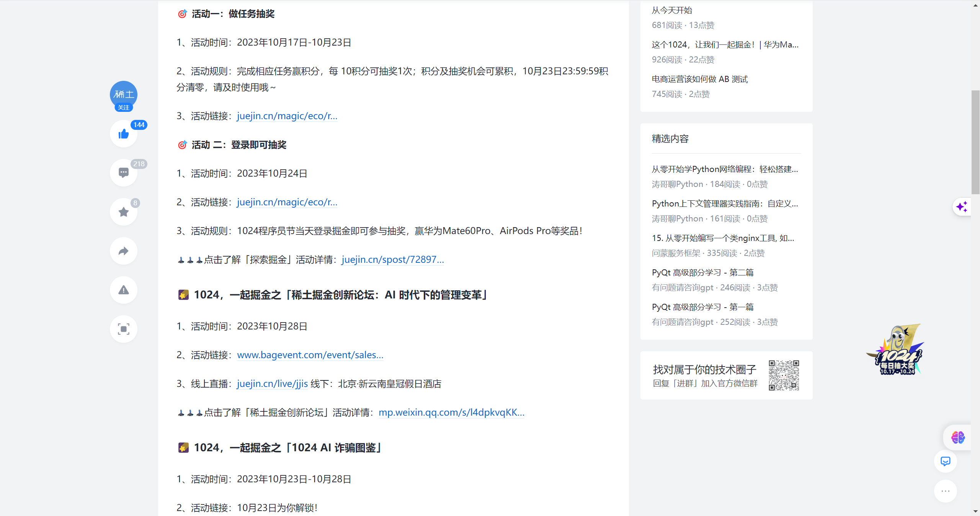Open the feedback chat bubble icon
This screenshot has height=516, width=980.
tap(946, 462)
